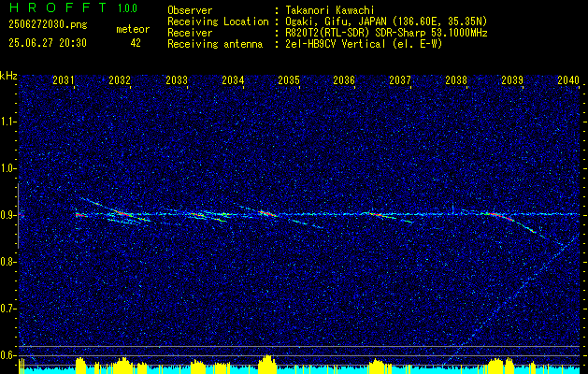The height and width of the screenshot is (374, 588).
Task: Click the filename 2506272030.png
Action: coord(48,25)
